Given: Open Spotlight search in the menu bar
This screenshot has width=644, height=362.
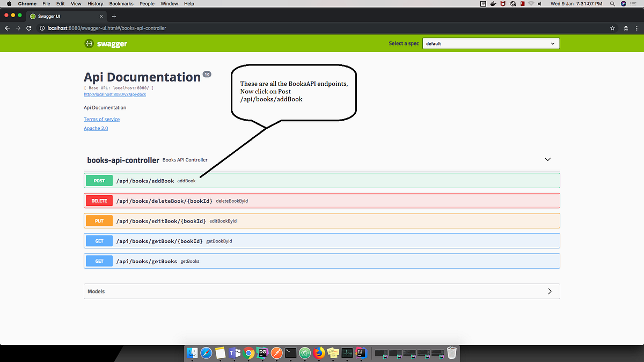Looking at the screenshot, I should [x=612, y=4].
